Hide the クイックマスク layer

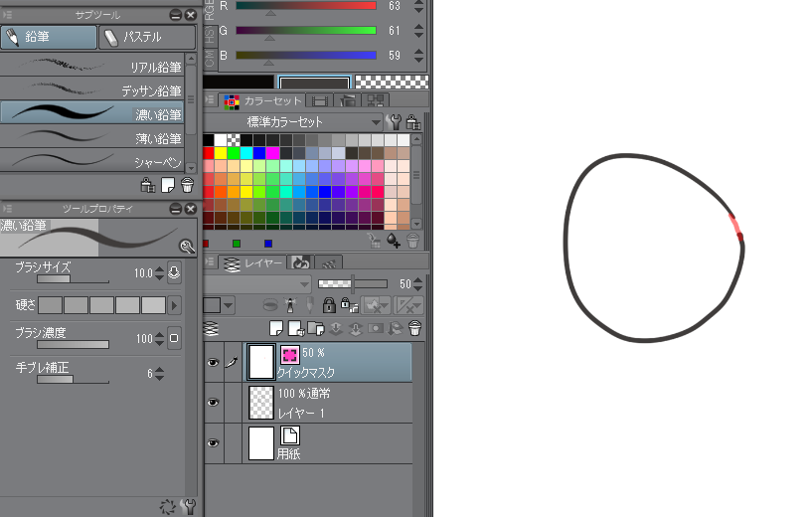point(213,363)
